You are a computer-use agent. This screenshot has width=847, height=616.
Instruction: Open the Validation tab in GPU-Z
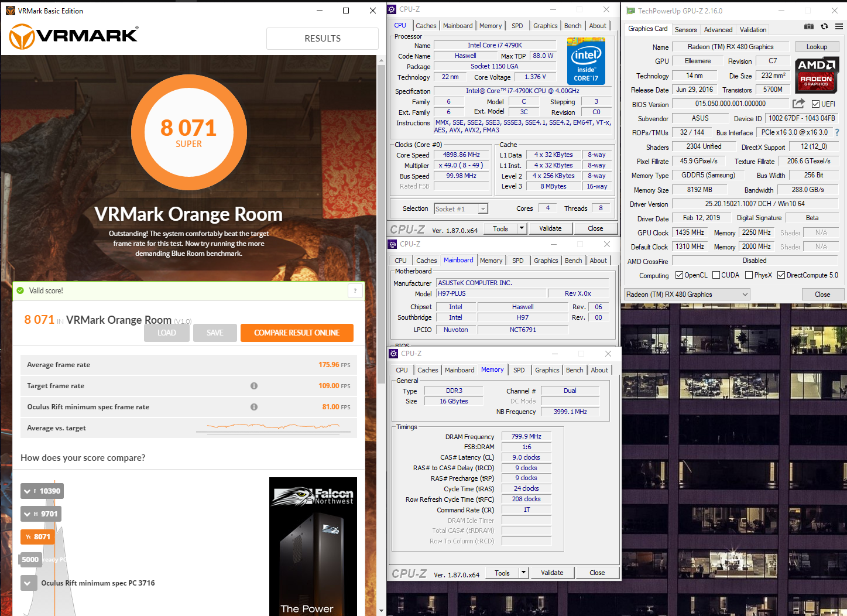[753, 29]
